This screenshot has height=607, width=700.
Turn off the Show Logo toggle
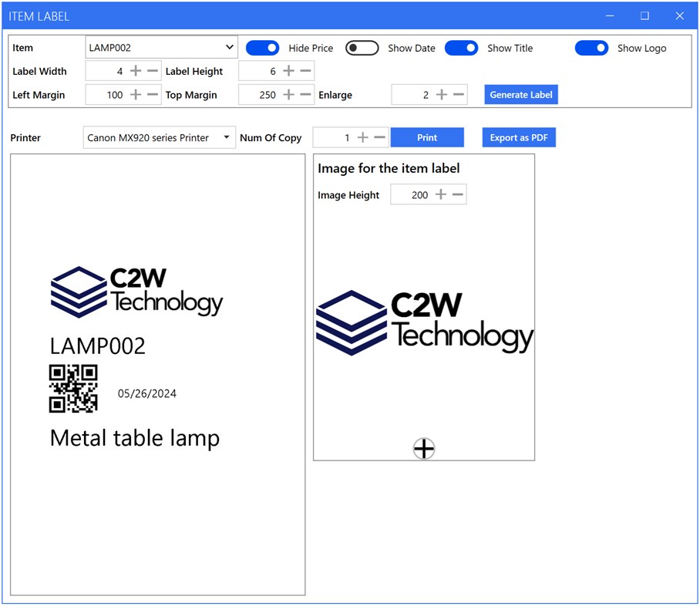coord(591,48)
